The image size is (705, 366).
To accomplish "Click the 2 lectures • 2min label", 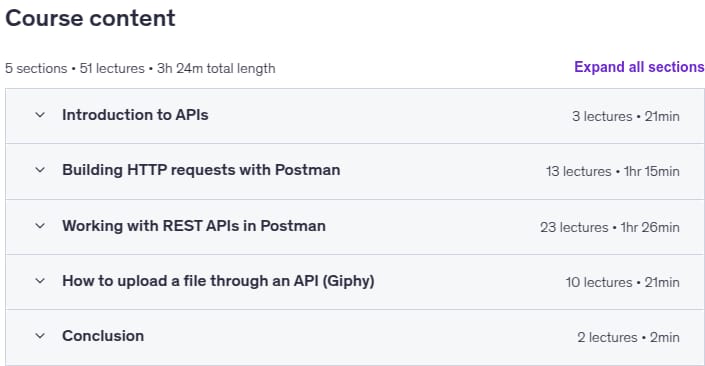I will point(628,338).
